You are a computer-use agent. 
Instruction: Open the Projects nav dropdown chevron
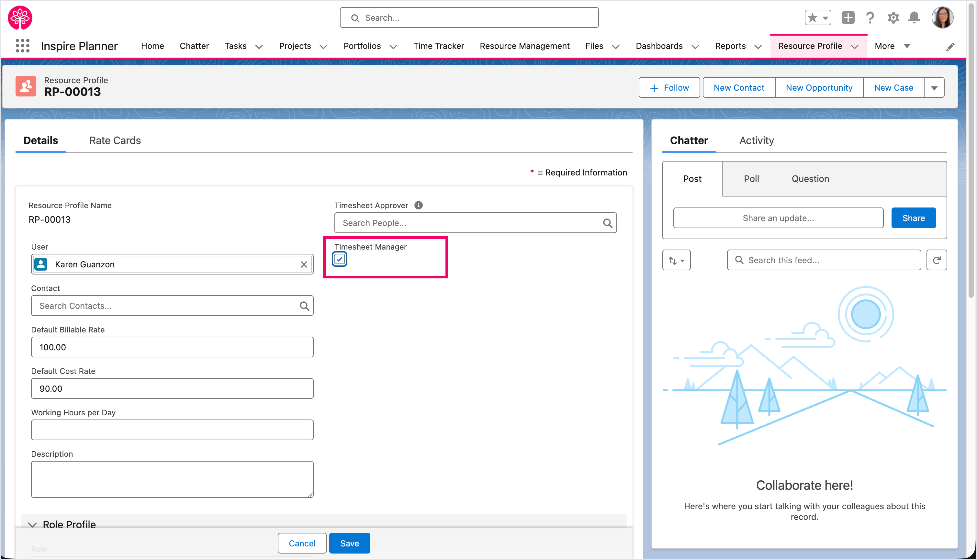point(323,47)
